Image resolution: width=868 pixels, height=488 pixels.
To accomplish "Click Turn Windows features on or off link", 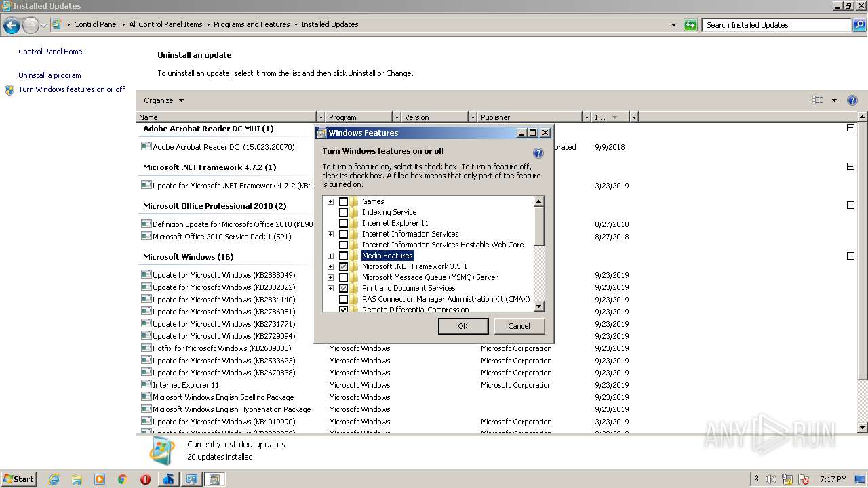I will pyautogui.click(x=72, y=89).
